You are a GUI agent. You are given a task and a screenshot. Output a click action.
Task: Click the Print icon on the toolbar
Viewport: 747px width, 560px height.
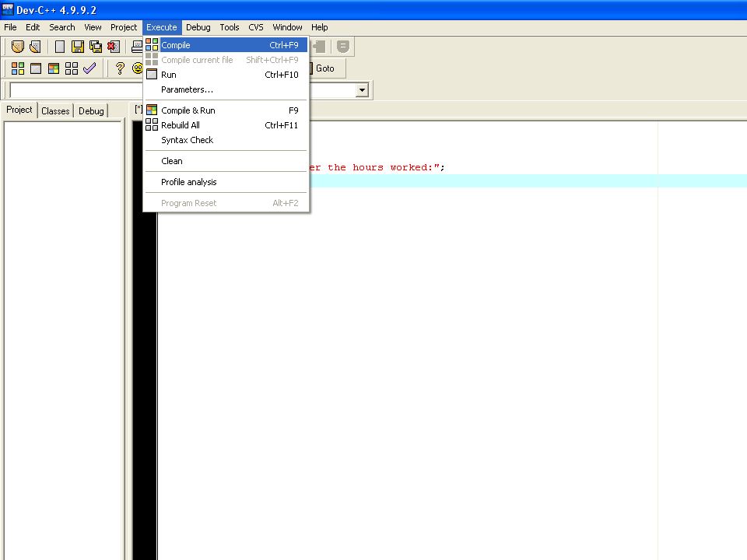click(137, 46)
